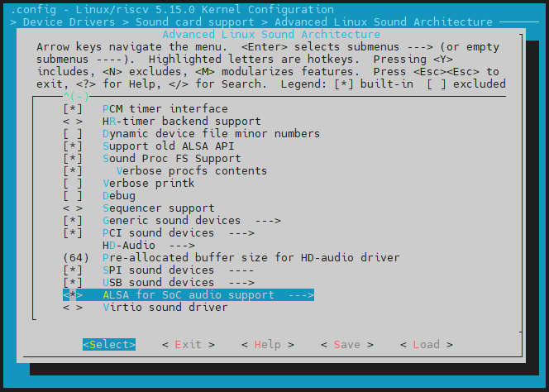The image size is (549, 392).
Task: Toggle the ALSA for SoC audio tristate box
Action: (73, 295)
